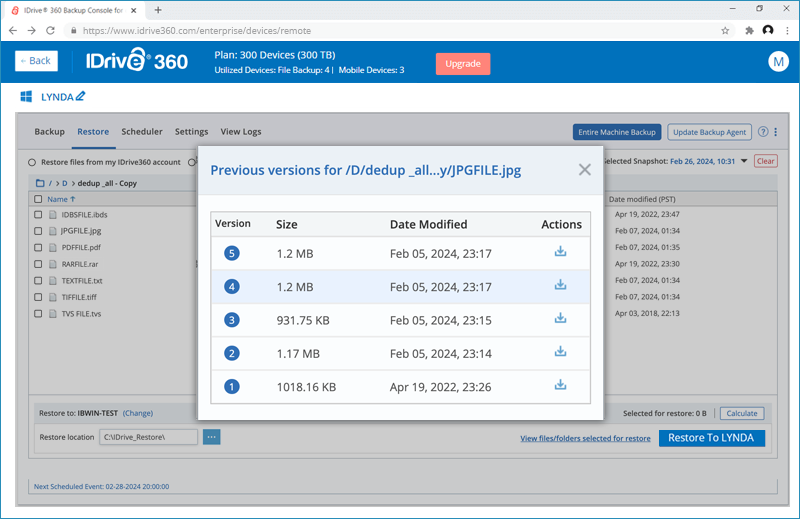
Task: Download version 3 of JPGFILE.jpg
Action: pos(560,319)
